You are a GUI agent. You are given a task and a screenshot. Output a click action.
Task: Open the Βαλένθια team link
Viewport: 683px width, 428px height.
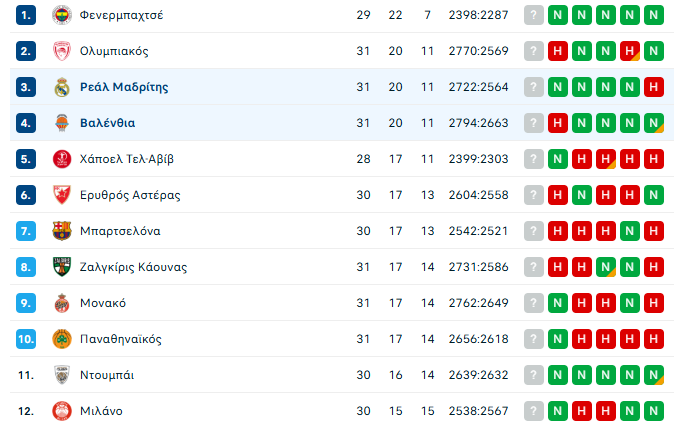[107, 123]
